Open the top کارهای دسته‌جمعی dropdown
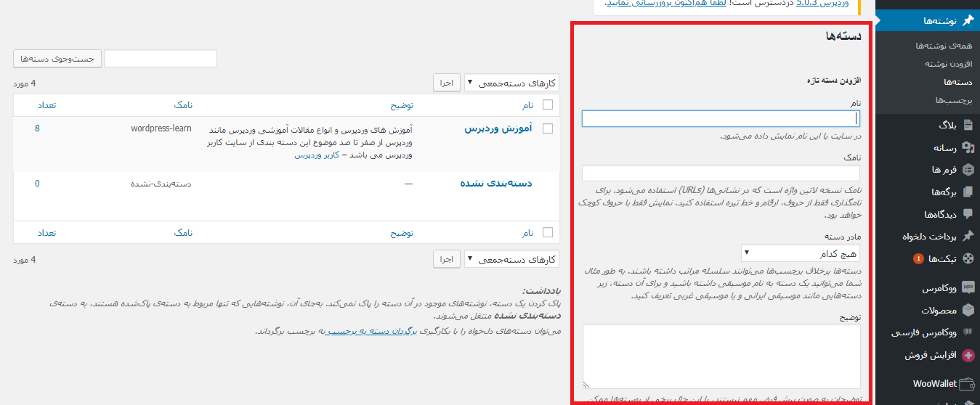 point(511,83)
